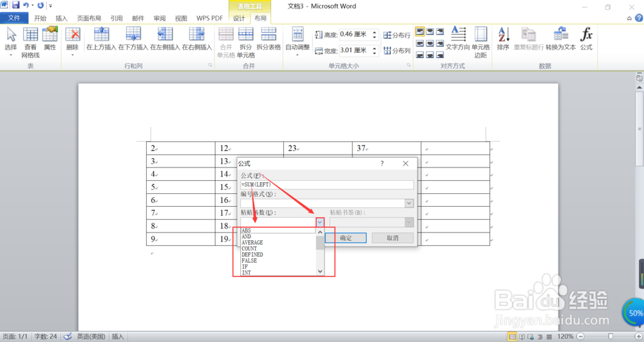Click the formula input field with =SUM(LEFT)

(327, 185)
